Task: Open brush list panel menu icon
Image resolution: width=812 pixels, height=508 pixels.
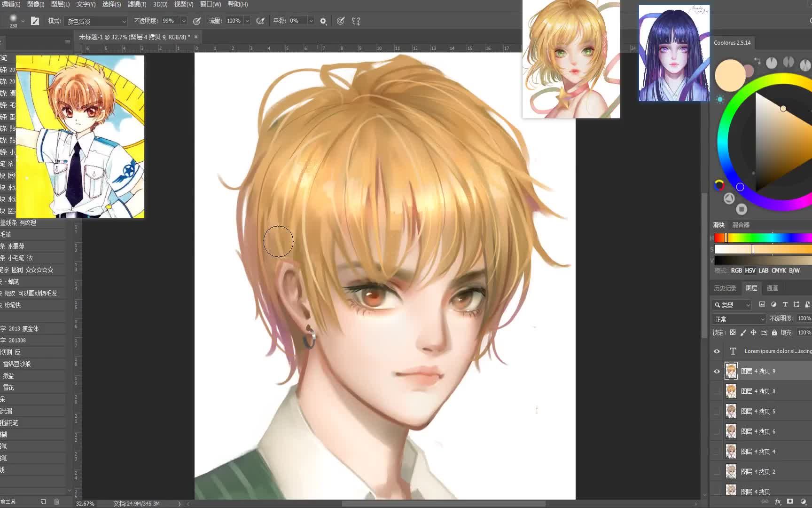Action: coord(68,42)
